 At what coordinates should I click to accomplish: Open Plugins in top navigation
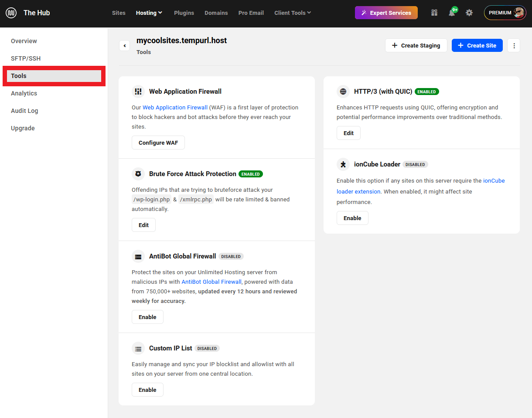[x=184, y=13]
